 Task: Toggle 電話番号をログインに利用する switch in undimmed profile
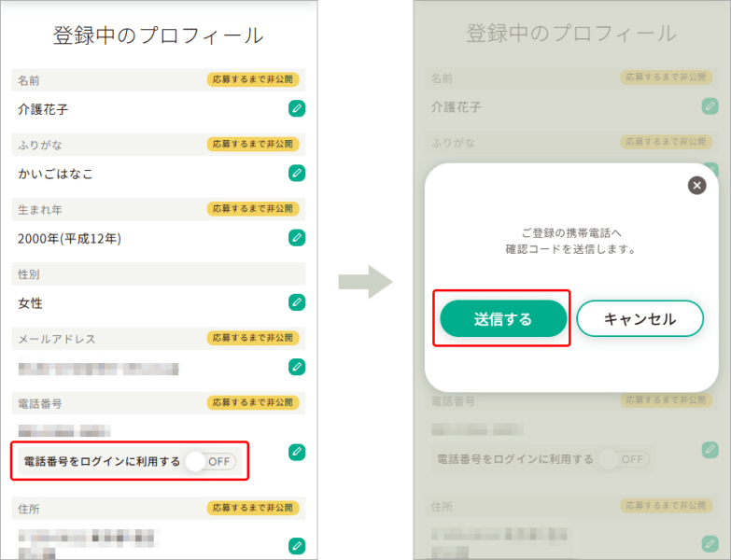coord(209,461)
